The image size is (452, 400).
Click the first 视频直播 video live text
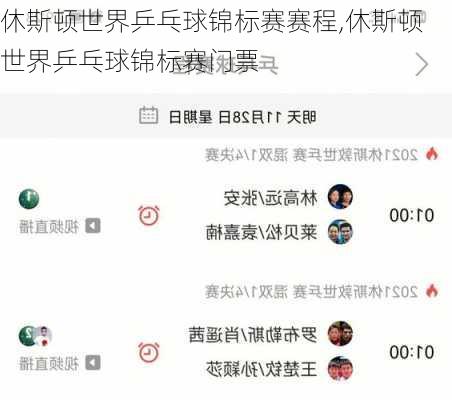49,227
